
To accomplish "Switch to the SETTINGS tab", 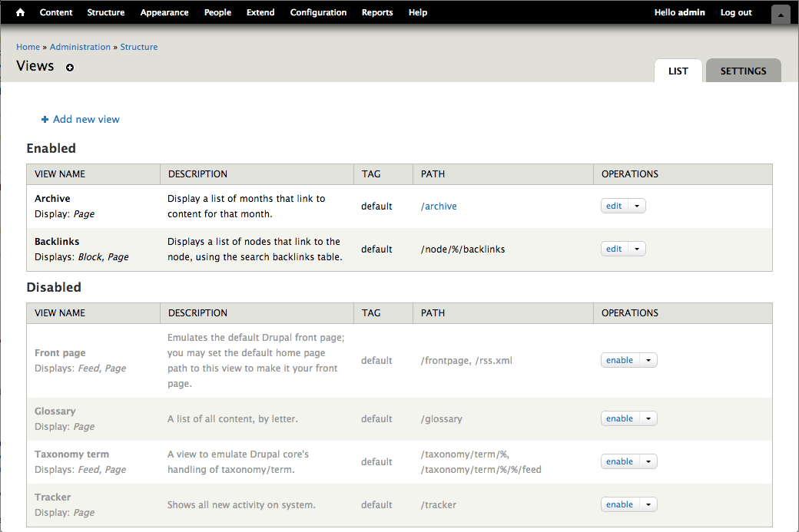I will tap(742, 70).
